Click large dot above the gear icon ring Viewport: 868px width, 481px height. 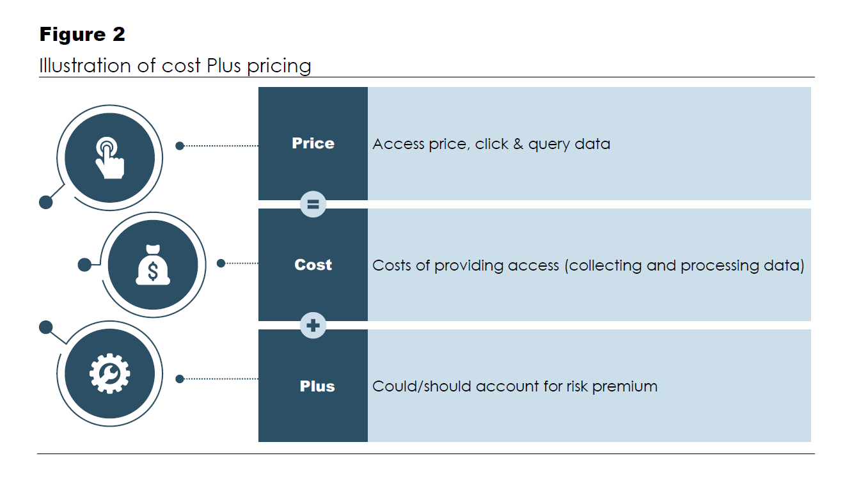46,327
